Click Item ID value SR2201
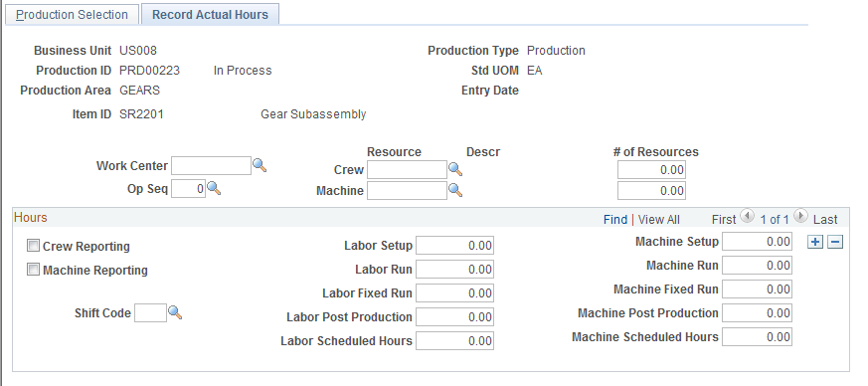 [x=141, y=114]
